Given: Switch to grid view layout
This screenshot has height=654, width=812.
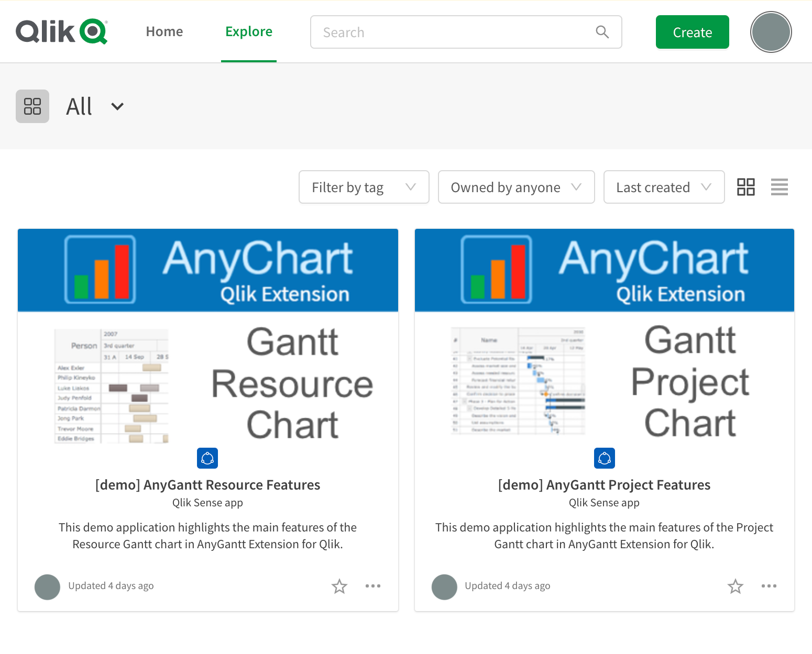Looking at the screenshot, I should click(746, 187).
